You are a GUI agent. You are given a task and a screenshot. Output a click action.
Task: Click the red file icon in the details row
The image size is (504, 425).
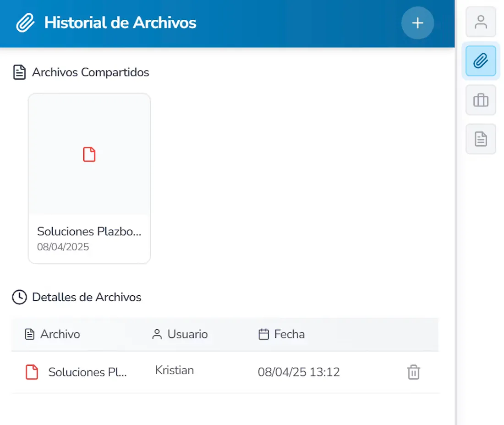point(32,372)
